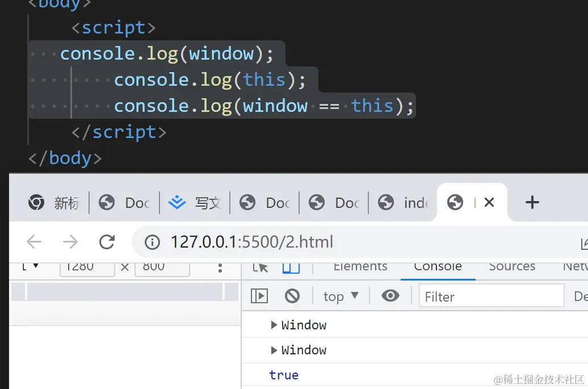Click the inspect element picker icon
The height and width of the screenshot is (389, 588).
pos(261,267)
